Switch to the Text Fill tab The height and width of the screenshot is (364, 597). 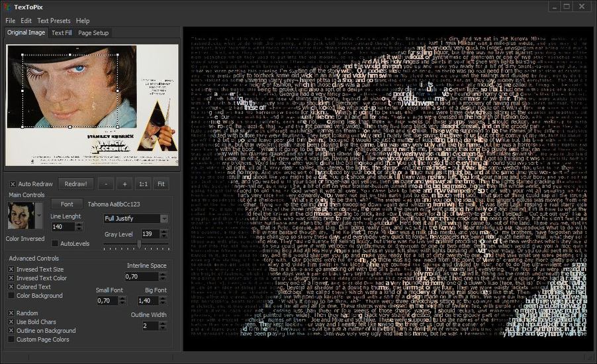click(x=62, y=32)
